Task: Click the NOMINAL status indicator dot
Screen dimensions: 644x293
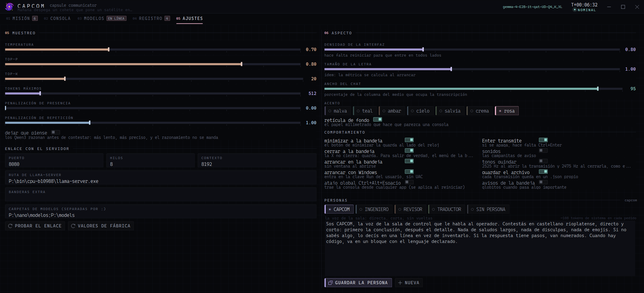Action: pos(575,10)
